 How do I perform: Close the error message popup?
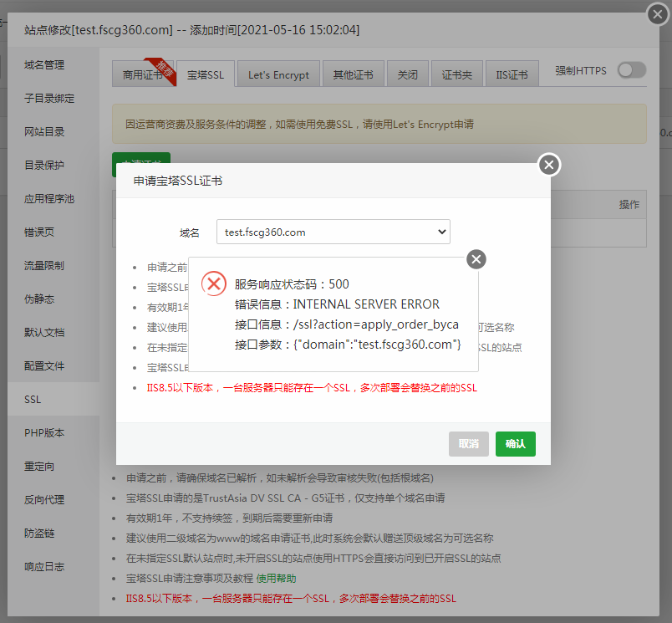(x=476, y=259)
